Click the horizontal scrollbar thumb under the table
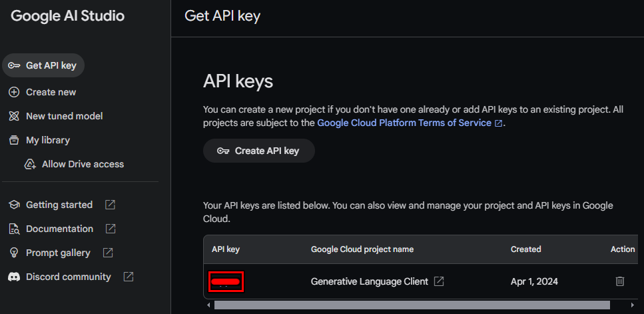Image resolution: width=644 pixels, height=314 pixels. (x=412, y=305)
